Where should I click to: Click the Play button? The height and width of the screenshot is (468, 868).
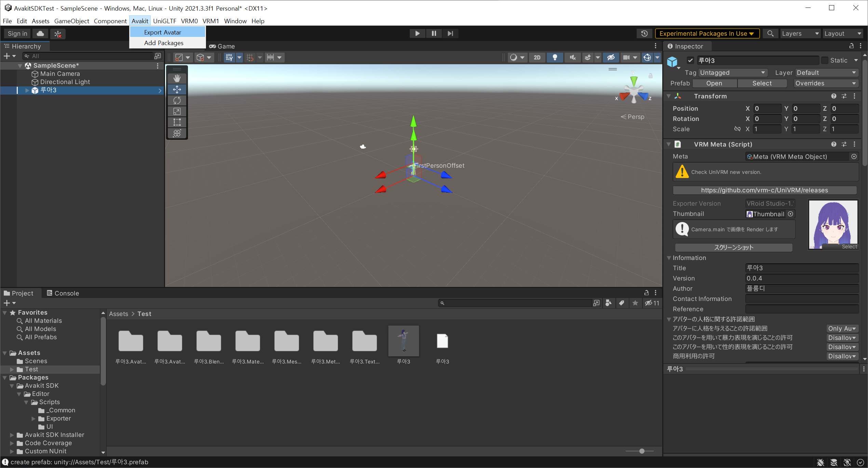coord(417,33)
